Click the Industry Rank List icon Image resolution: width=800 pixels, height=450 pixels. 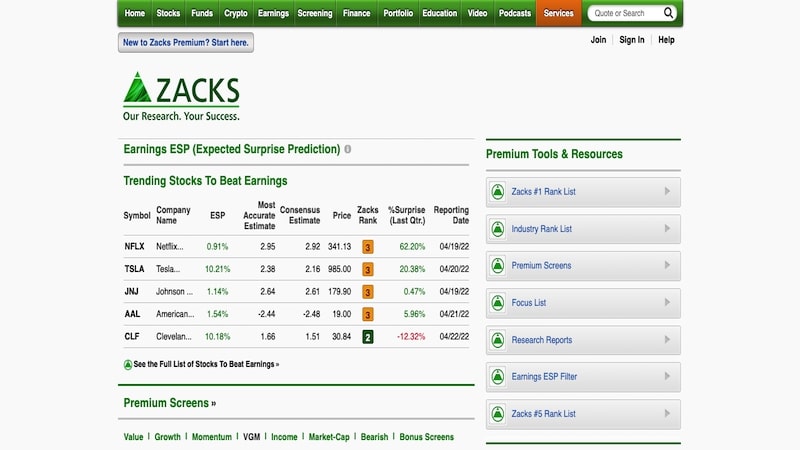(497, 229)
